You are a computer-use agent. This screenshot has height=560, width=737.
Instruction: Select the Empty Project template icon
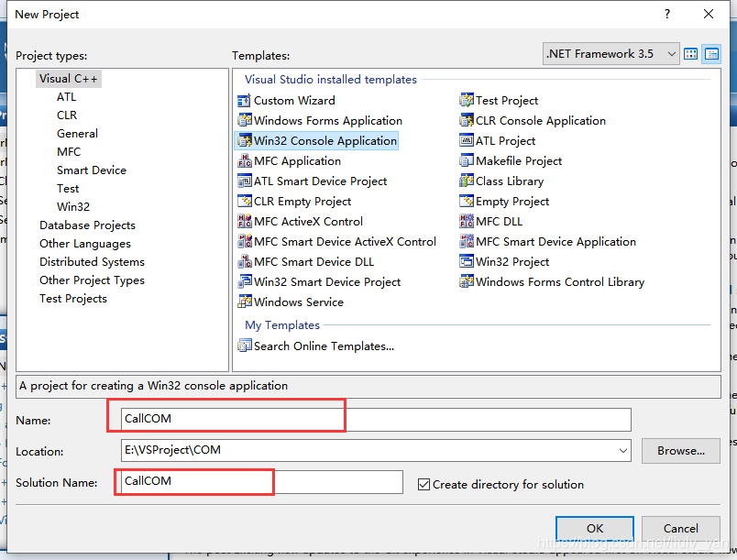(x=467, y=201)
